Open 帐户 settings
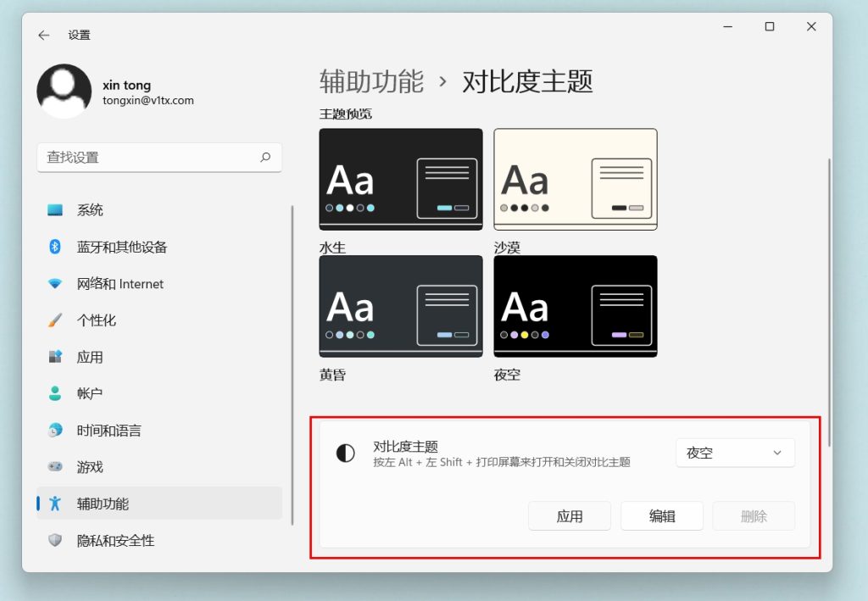This screenshot has width=868, height=601. tap(159, 393)
